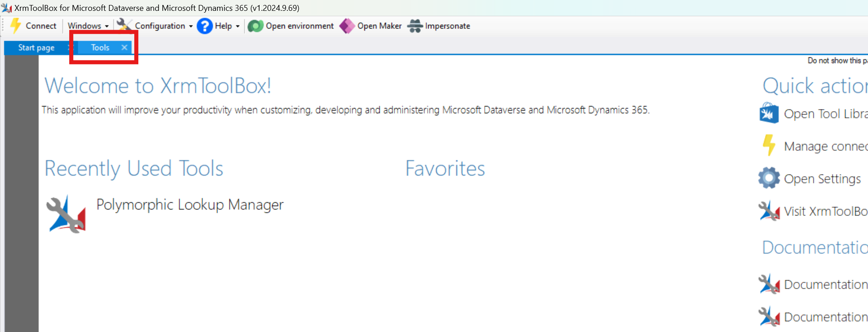Click the Connect lightning bolt icon
This screenshot has height=332, width=868.
pos(16,26)
